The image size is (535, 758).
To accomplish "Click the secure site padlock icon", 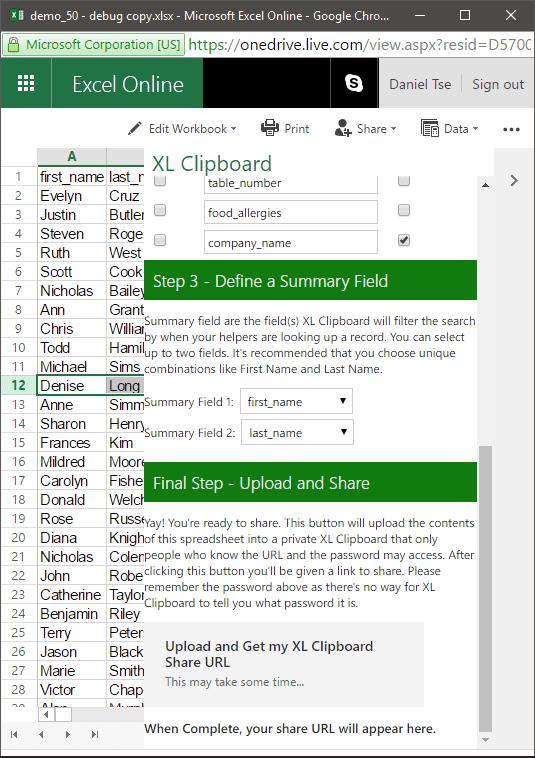I will click(14, 45).
